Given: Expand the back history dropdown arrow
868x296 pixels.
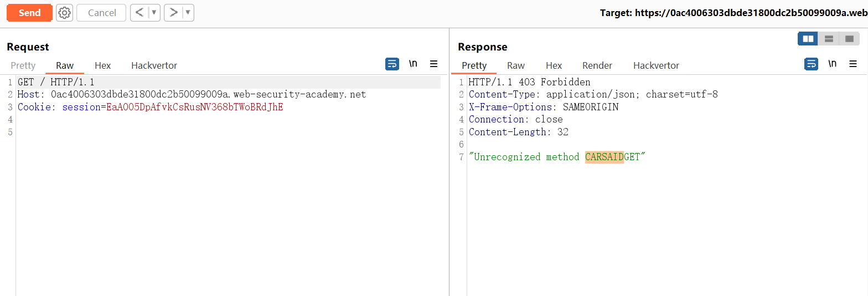Looking at the screenshot, I should point(154,13).
